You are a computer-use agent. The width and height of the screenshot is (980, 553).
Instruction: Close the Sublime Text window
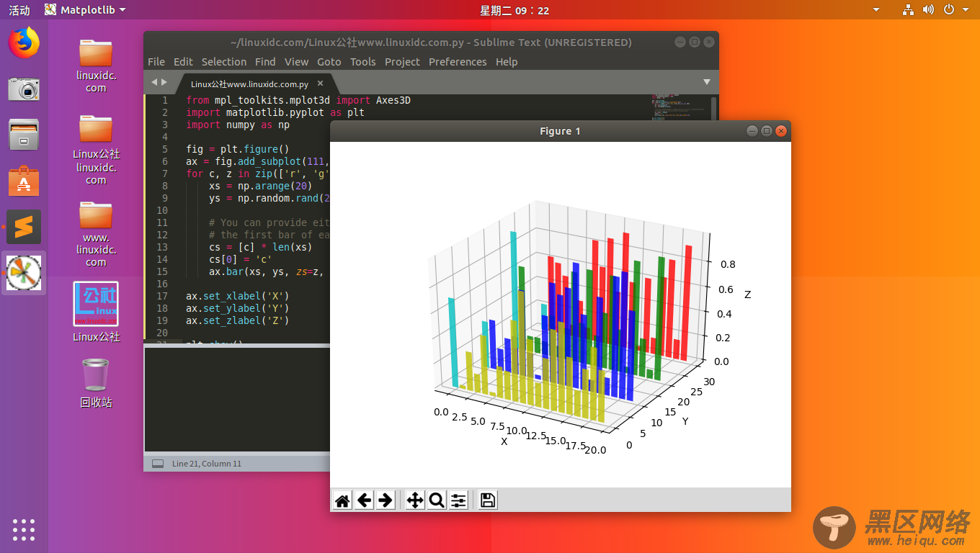pyautogui.click(x=709, y=42)
